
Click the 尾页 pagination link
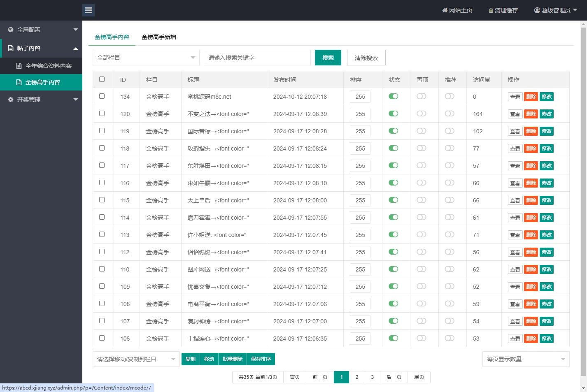coord(419,377)
